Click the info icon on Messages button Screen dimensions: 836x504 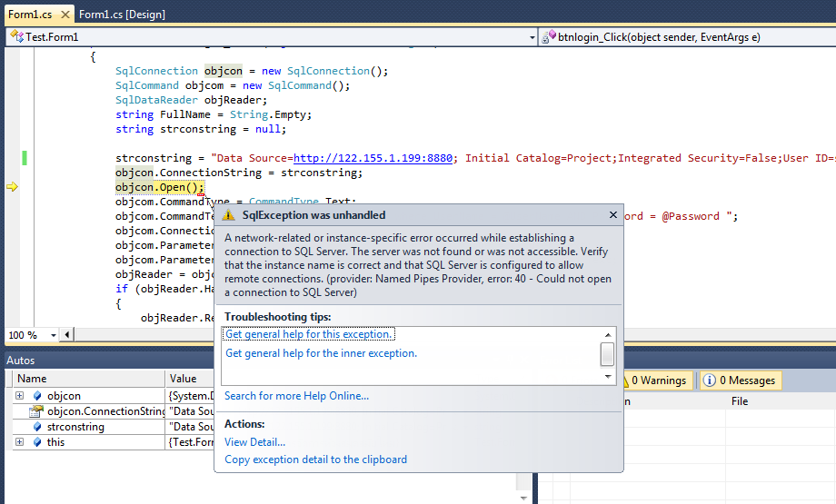click(709, 380)
